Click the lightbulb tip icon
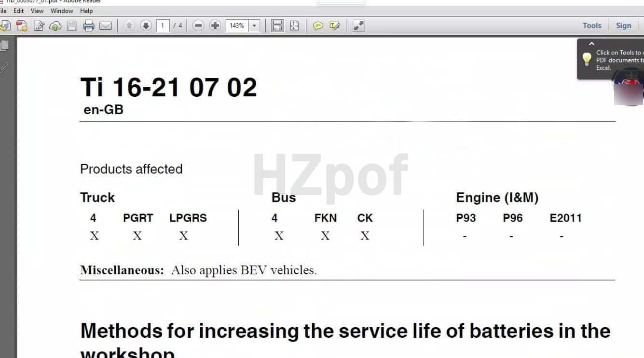This screenshot has width=644, height=358. tap(587, 59)
